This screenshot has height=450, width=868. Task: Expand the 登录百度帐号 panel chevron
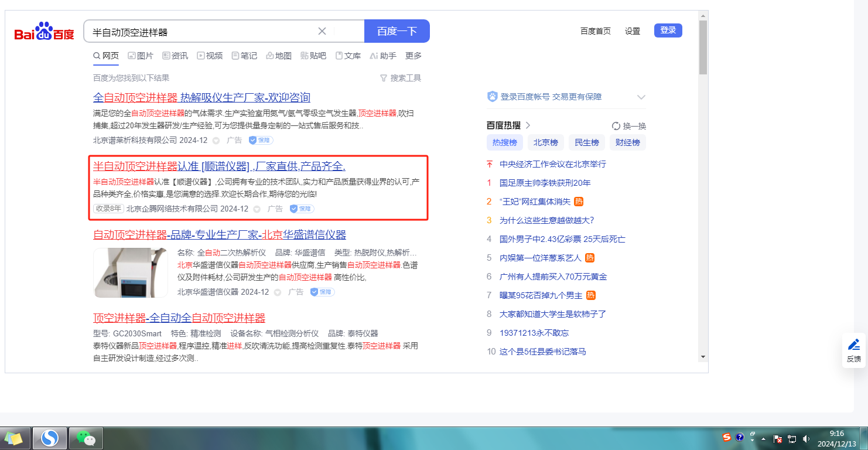point(641,97)
